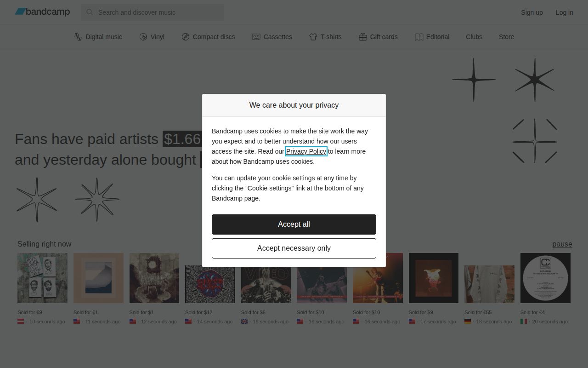Image resolution: width=588 pixels, height=368 pixels.
Task: Switch to the Store section
Action: pos(506,36)
